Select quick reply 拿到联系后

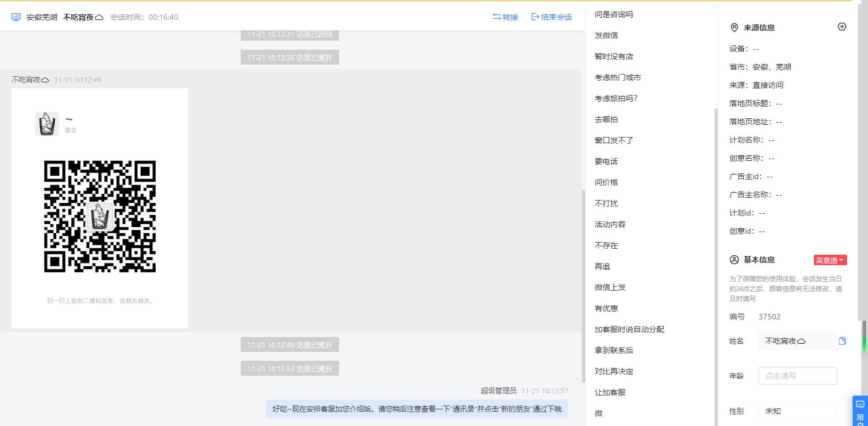point(614,350)
